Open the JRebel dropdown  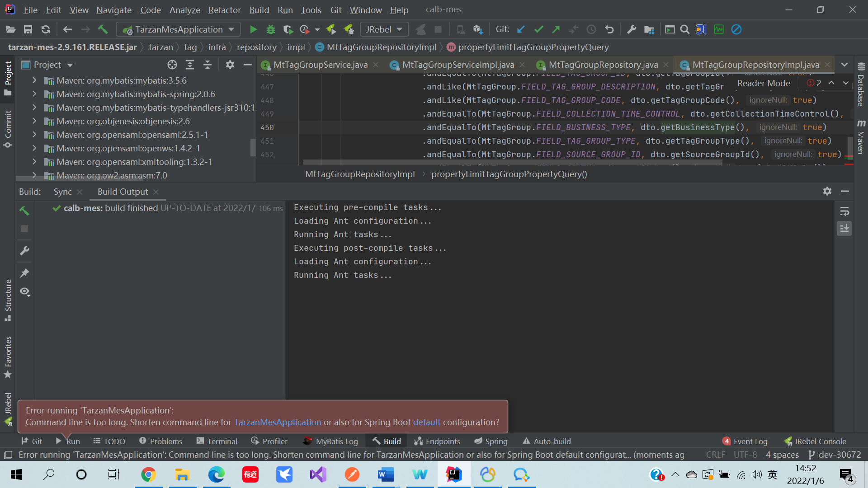pos(384,29)
